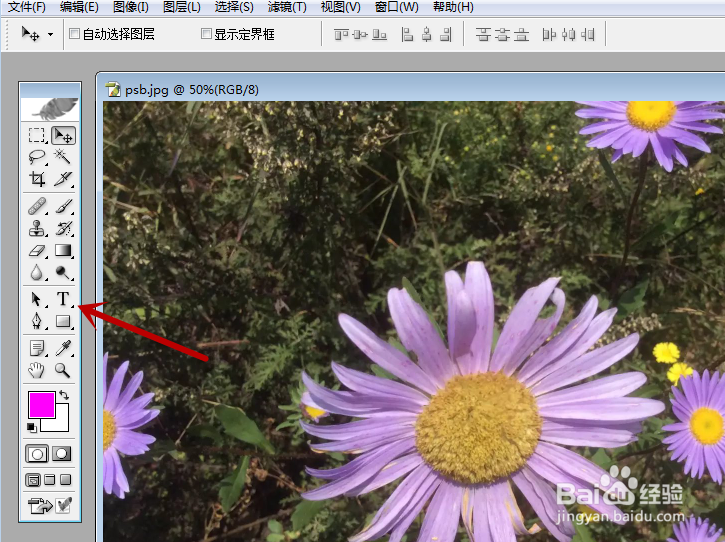The width and height of the screenshot is (725, 542).
Task: Select the Hand tool
Action: [36, 370]
